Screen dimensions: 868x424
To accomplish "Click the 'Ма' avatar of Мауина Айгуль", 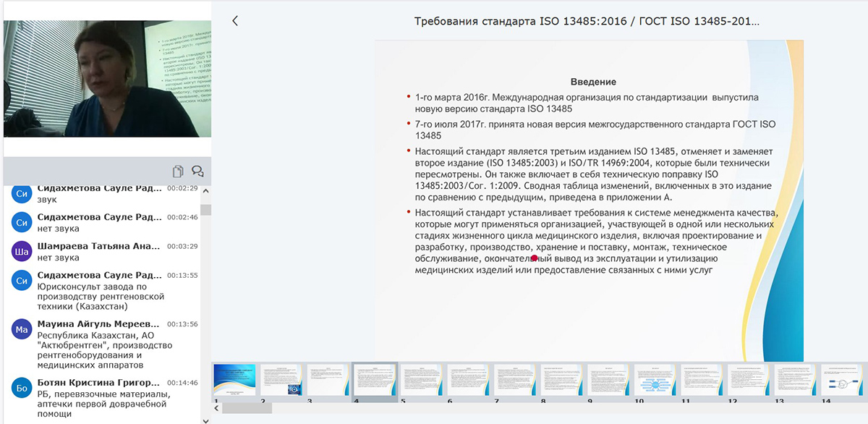I will (22, 330).
